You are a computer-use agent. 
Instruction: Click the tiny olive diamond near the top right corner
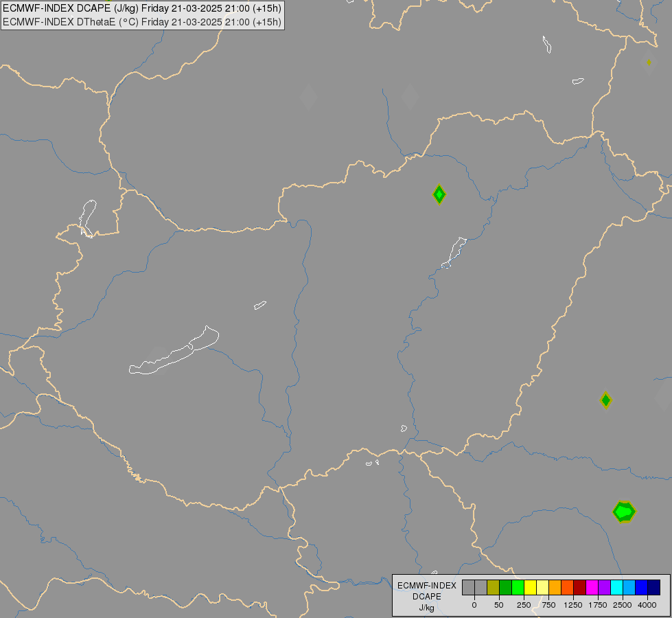649,62
